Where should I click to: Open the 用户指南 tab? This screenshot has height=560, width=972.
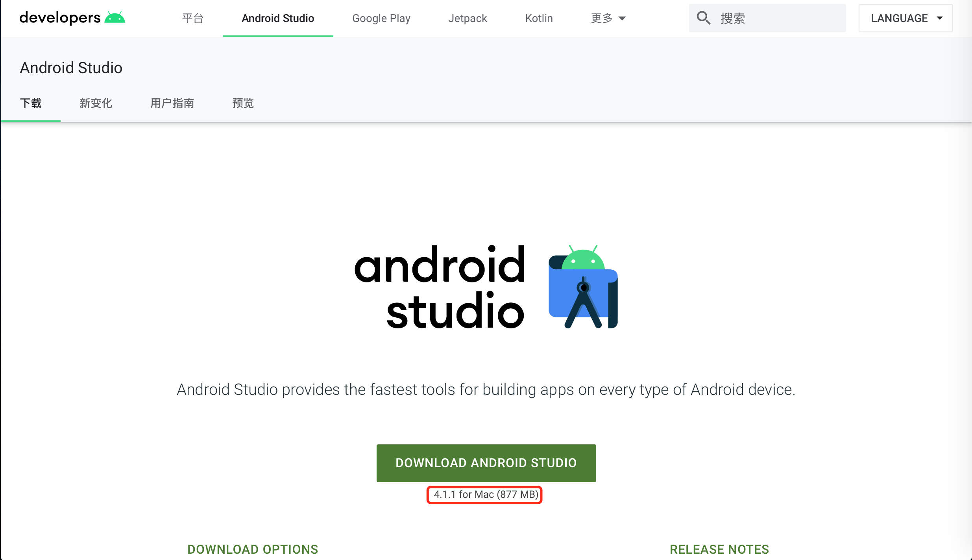(x=172, y=103)
